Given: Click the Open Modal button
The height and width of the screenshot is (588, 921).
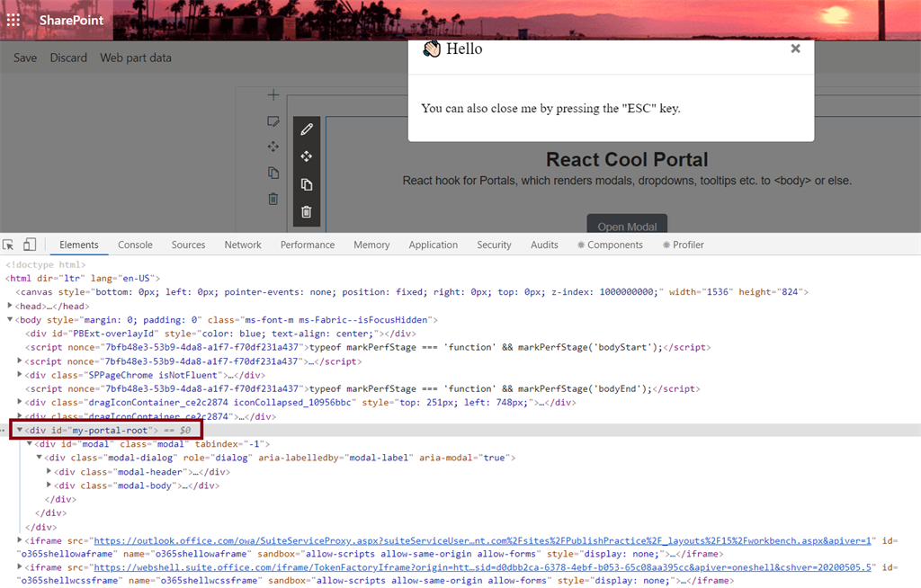Looking at the screenshot, I should pyautogui.click(x=627, y=224).
